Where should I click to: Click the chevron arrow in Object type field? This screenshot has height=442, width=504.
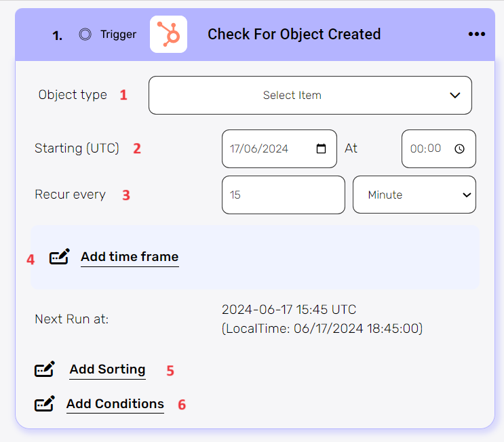455,96
